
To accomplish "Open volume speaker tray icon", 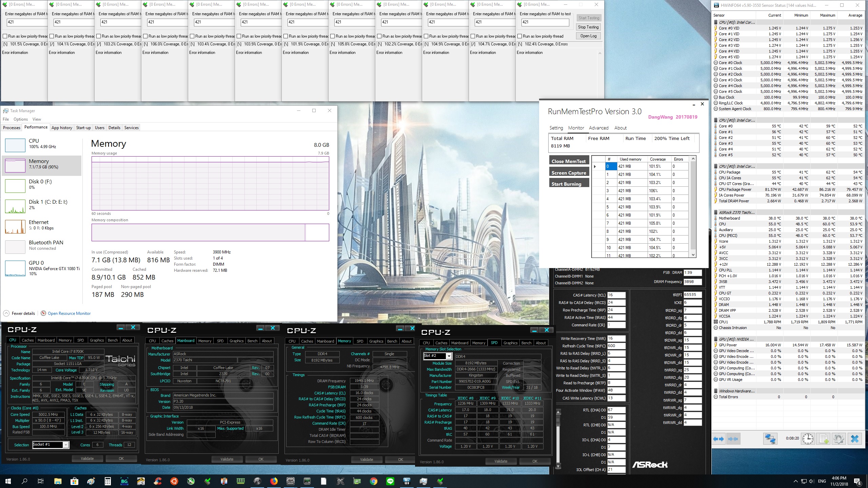I will click(x=811, y=481).
